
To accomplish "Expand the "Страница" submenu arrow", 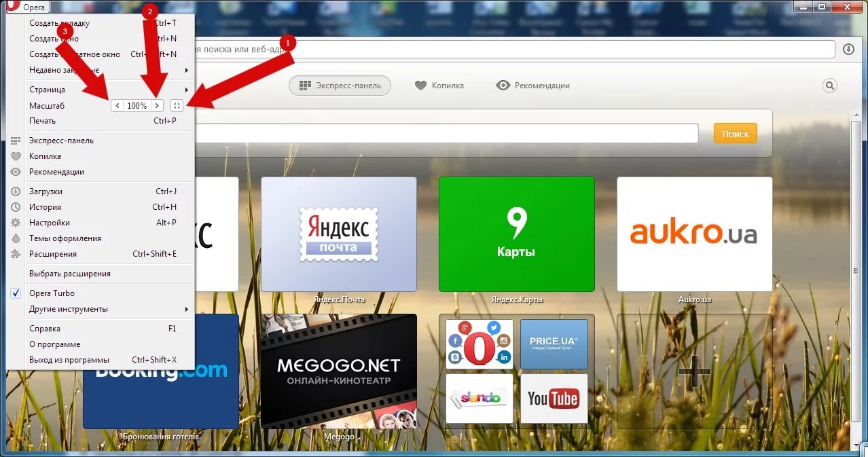I will point(186,90).
